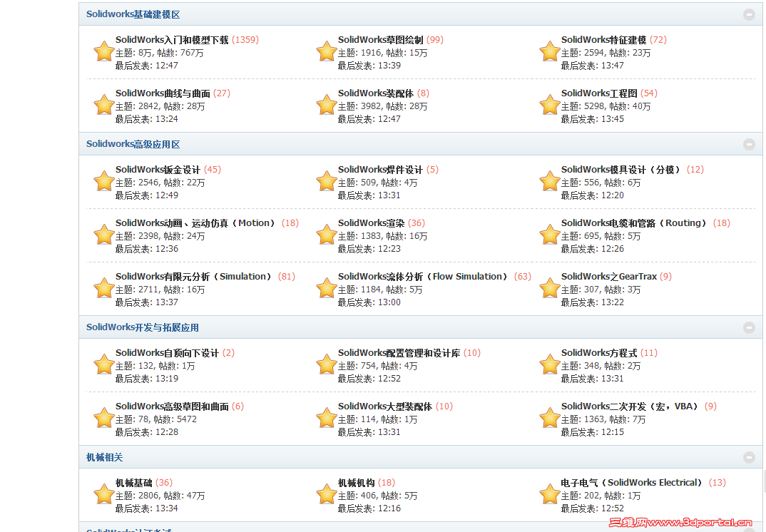The width and height of the screenshot is (766, 532).
Task: Open the SolidWorks特征建模 forum
Action: (604, 39)
